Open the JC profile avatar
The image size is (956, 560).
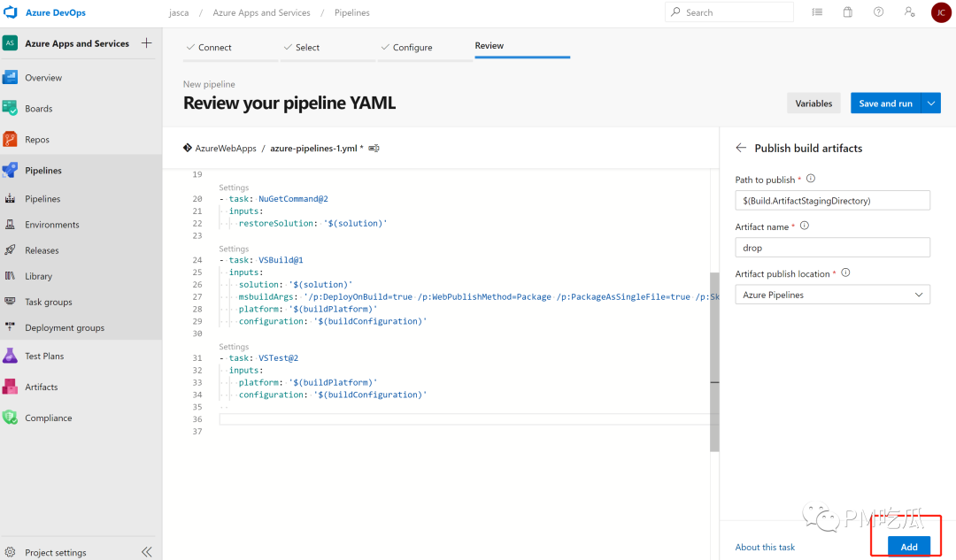(x=941, y=12)
